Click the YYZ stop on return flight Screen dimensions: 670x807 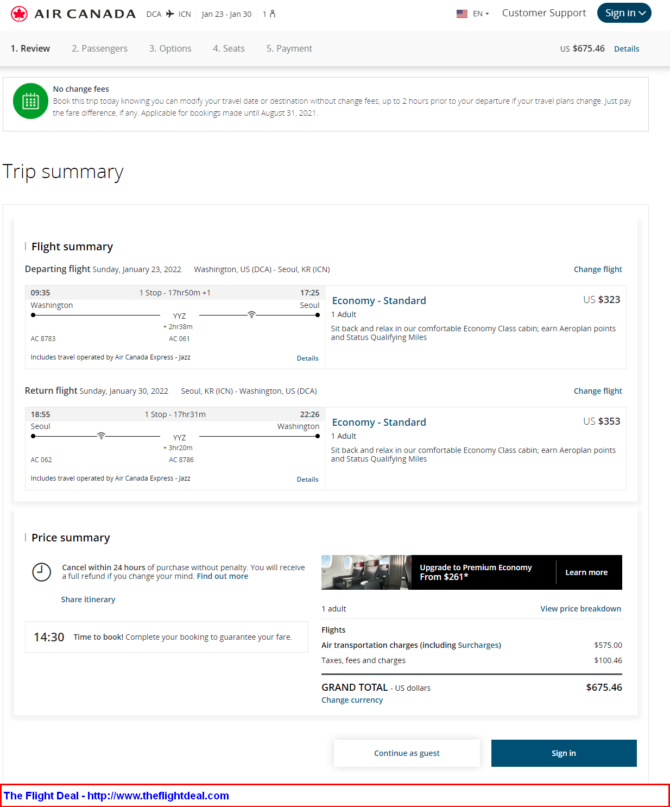click(179, 437)
